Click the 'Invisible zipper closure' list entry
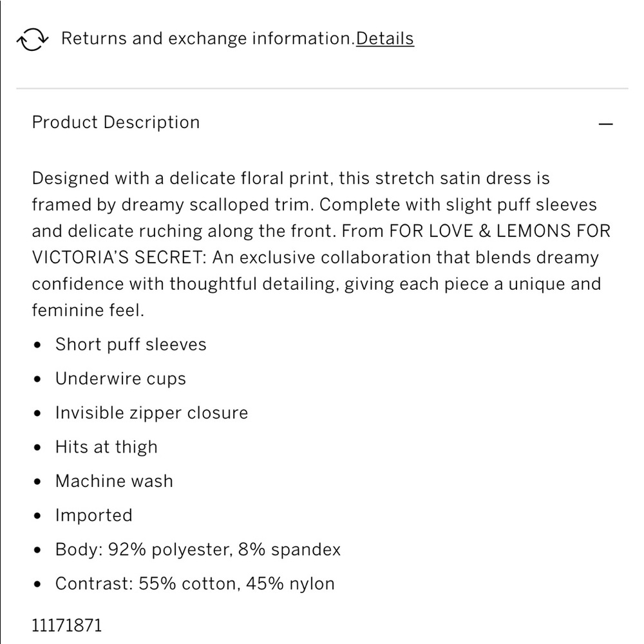 pos(151,413)
